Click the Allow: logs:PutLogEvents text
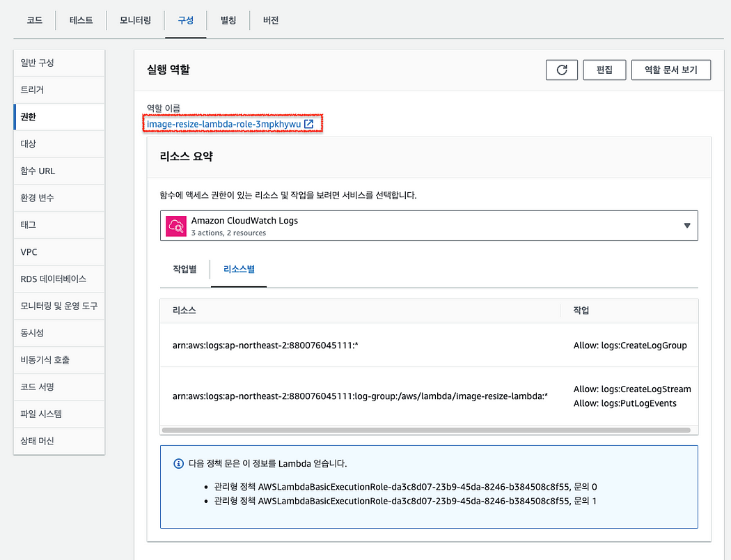Screen dimensions: 731x560 coord(625,403)
